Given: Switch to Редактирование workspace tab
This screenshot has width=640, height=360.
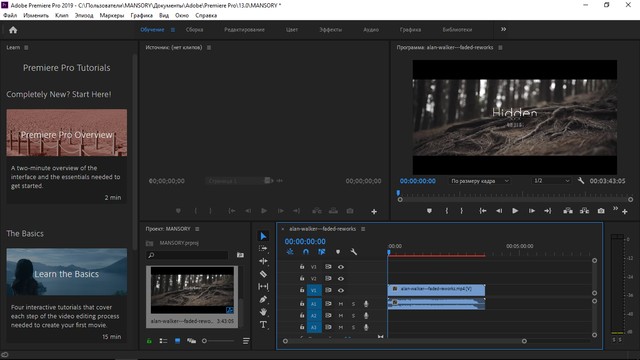Looking at the screenshot, I should point(244,30).
